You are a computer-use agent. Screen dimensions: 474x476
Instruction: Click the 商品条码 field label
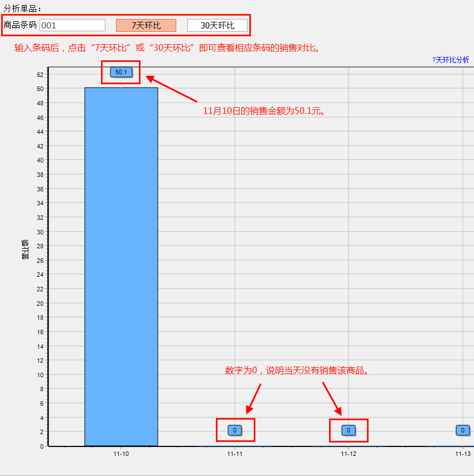[x=20, y=25]
